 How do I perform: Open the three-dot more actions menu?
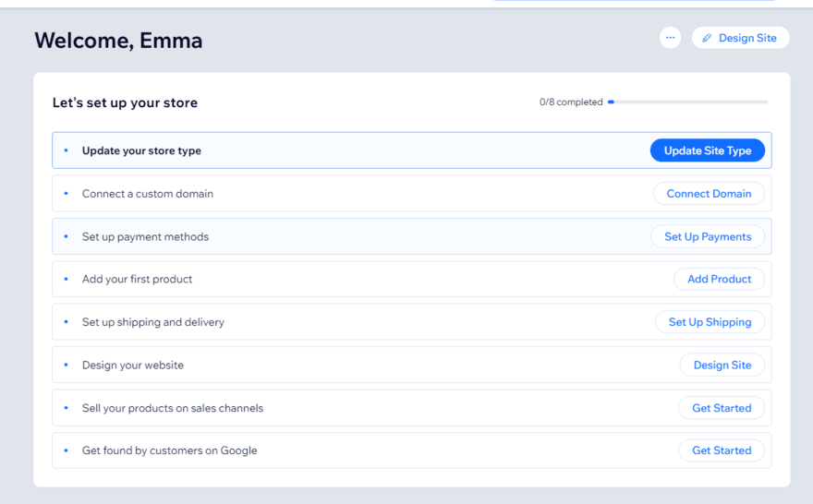pyautogui.click(x=670, y=38)
